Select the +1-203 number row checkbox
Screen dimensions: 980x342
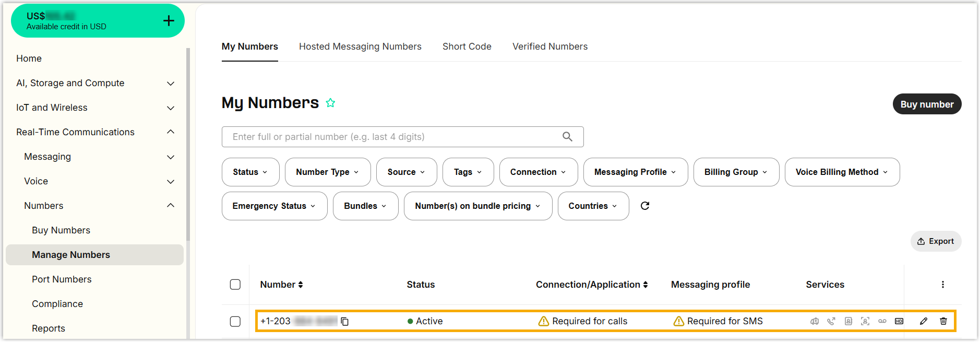[235, 321]
